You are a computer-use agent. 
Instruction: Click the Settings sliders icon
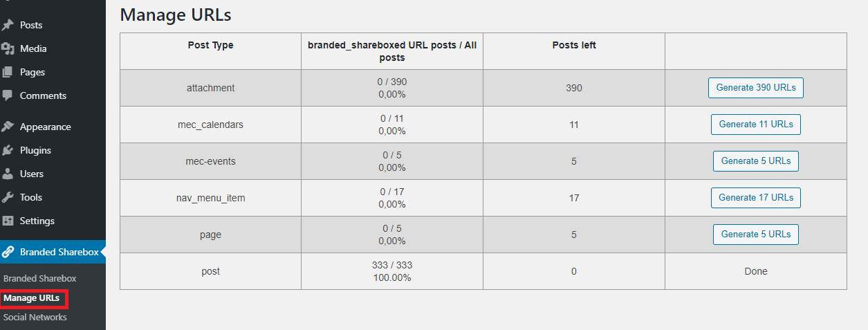(x=8, y=221)
